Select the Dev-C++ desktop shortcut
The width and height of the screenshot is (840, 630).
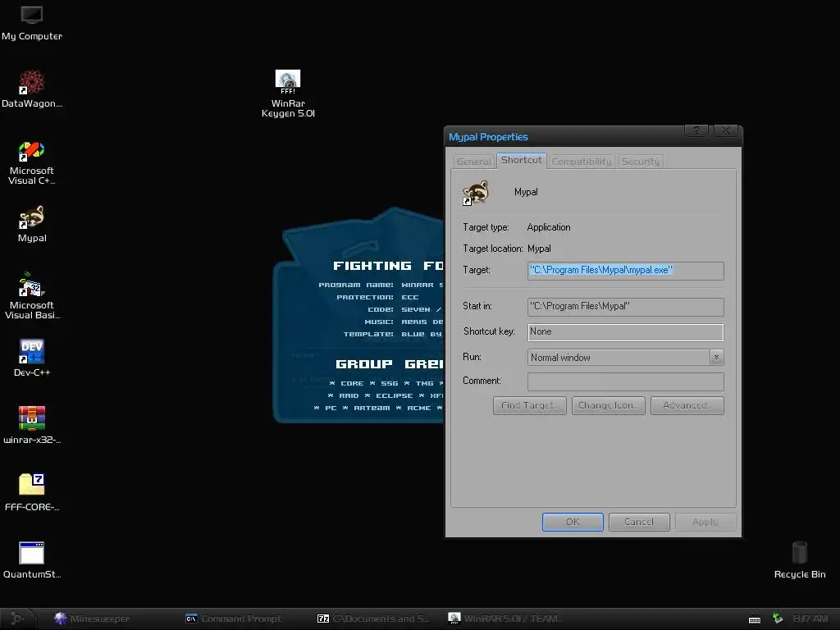pos(32,358)
